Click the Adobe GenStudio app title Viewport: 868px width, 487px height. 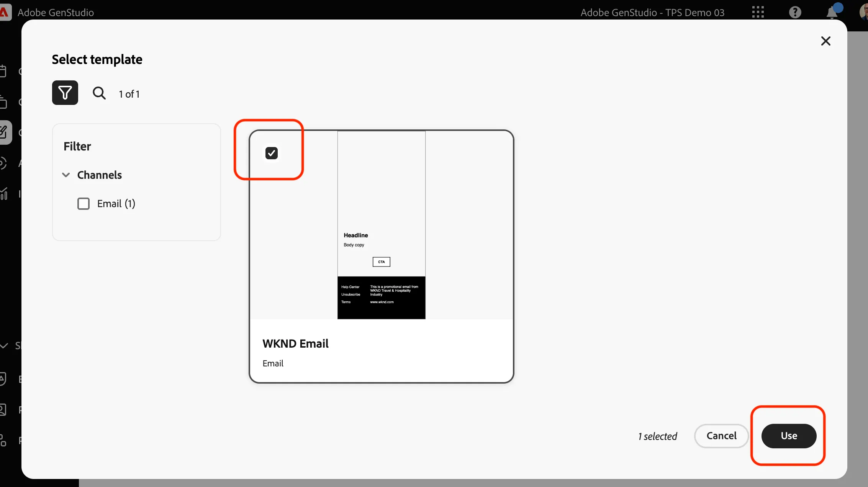[56, 13]
